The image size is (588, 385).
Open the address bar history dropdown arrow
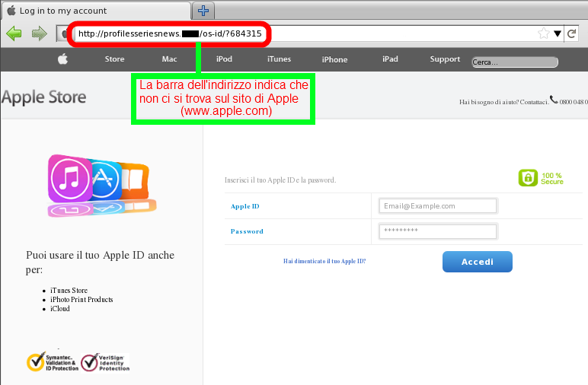coord(558,33)
